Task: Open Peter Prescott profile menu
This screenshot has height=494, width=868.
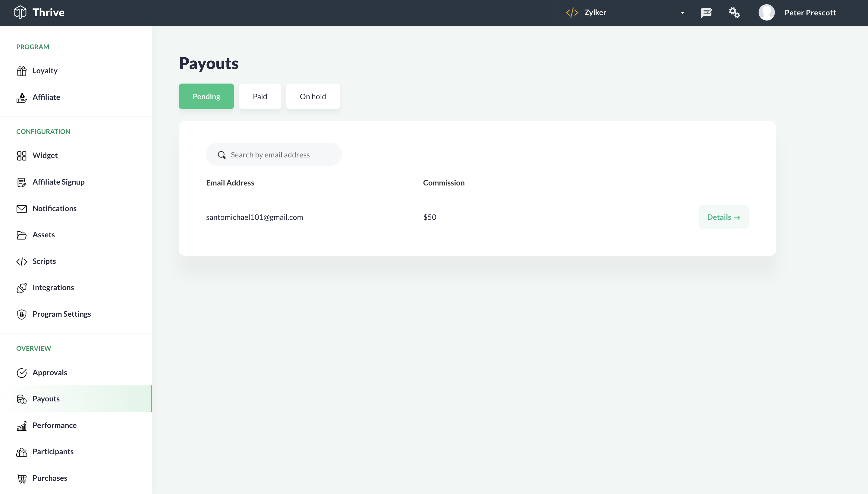Action: tap(797, 13)
